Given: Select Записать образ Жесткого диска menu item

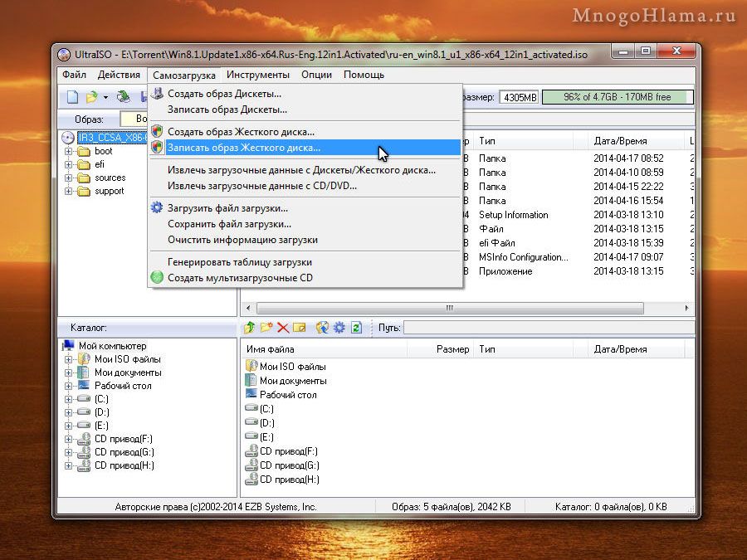Looking at the screenshot, I should 243,148.
